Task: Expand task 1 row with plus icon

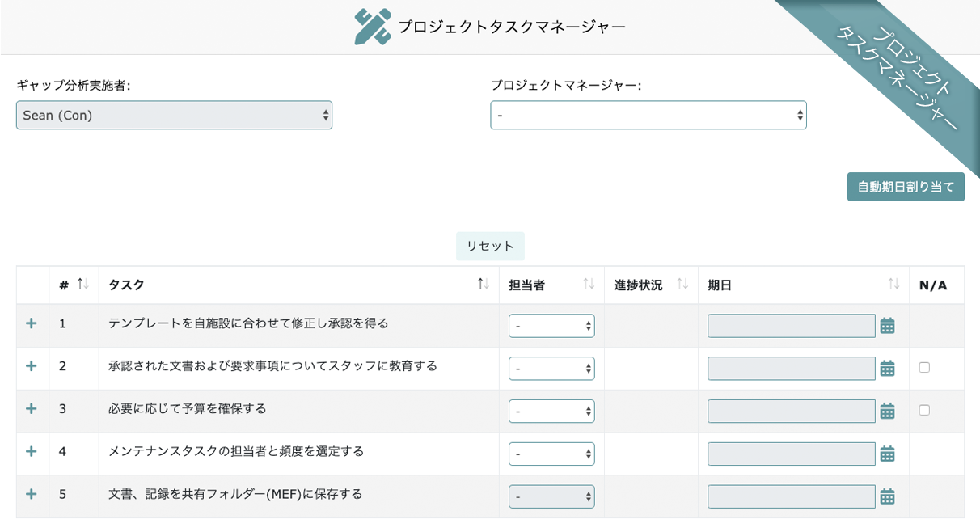Action: (32, 323)
